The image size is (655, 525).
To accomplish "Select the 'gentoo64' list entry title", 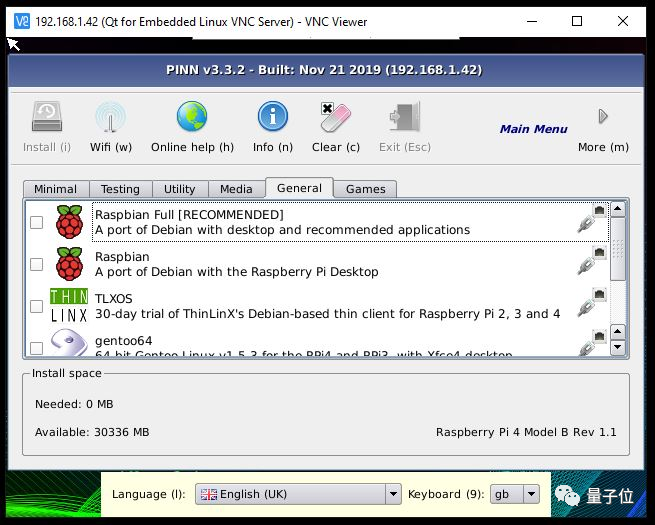I will coord(124,341).
